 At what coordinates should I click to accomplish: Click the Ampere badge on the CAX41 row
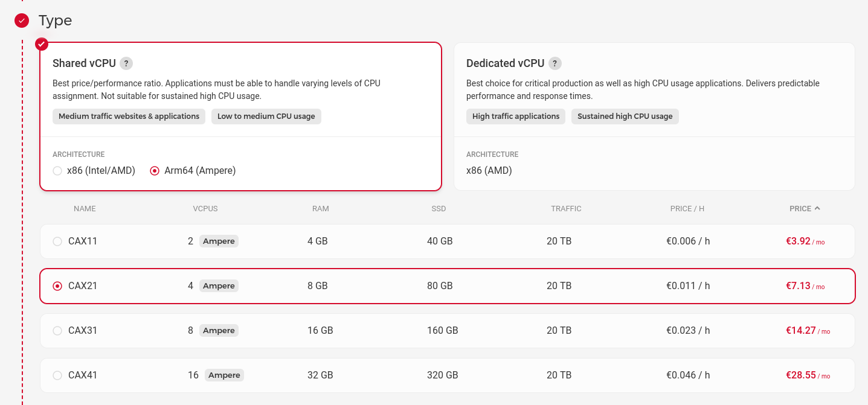pos(223,375)
